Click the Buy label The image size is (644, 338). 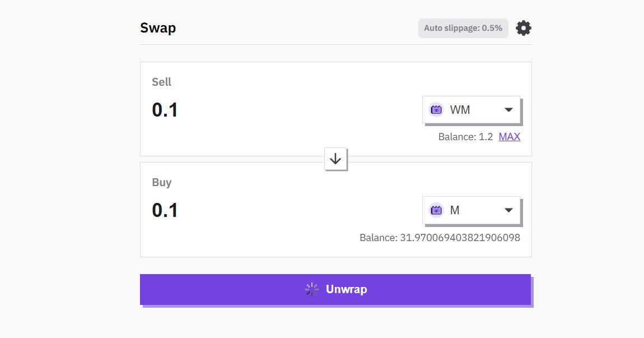161,182
